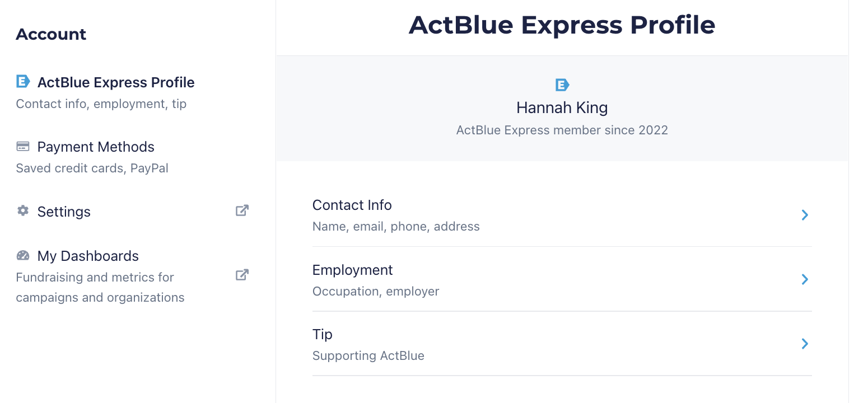The height and width of the screenshot is (403, 868).
Task: Open Settings from the Account sidebar
Action: [x=64, y=212]
